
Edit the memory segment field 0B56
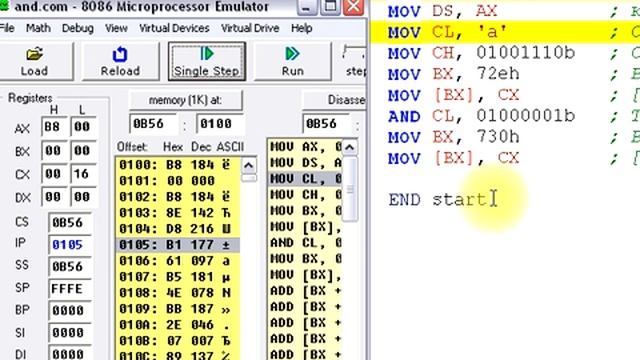(x=153, y=124)
